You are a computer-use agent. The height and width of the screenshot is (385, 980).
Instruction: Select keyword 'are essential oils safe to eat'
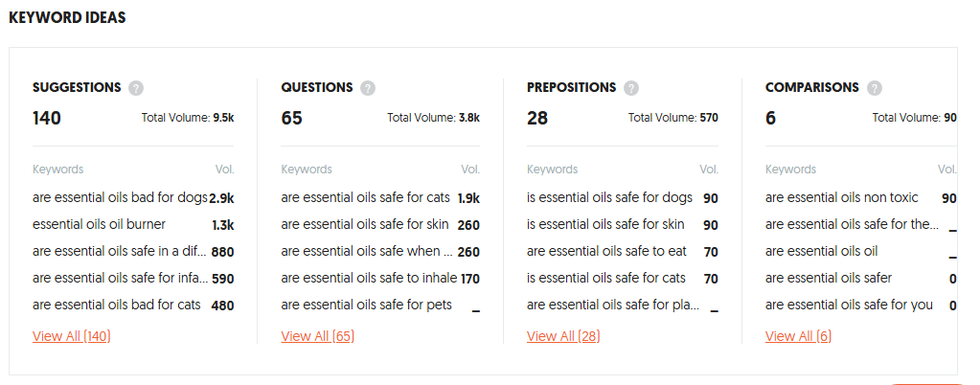(606, 251)
